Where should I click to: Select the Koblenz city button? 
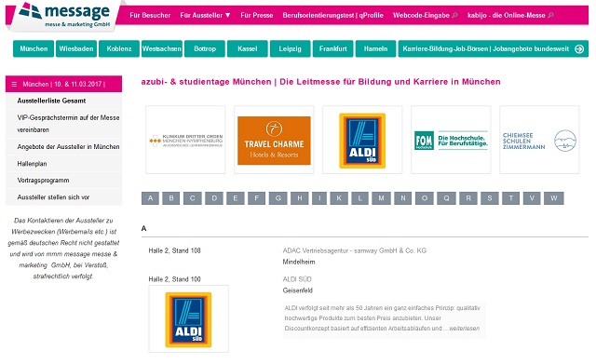coord(119,48)
